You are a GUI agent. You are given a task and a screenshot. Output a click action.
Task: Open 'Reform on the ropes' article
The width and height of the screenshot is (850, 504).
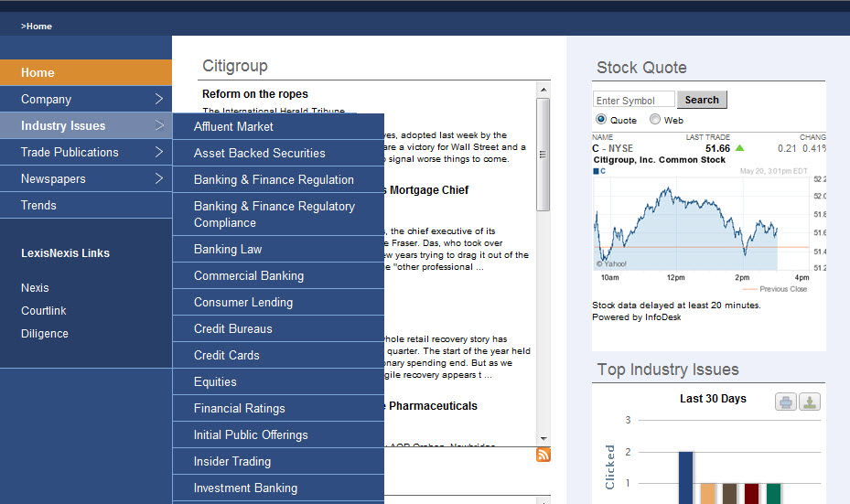tap(255, 94)
